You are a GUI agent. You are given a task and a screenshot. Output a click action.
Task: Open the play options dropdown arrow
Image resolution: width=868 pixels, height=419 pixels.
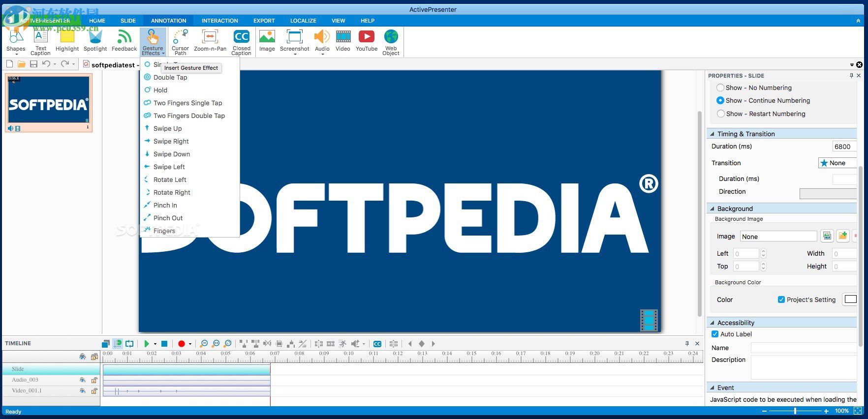coord(155,344)
